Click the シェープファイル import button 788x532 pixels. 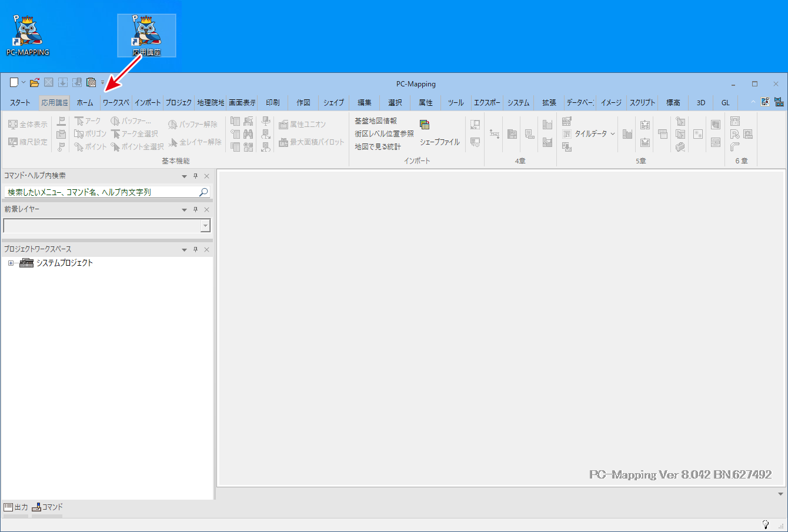(x=440, y=133)
